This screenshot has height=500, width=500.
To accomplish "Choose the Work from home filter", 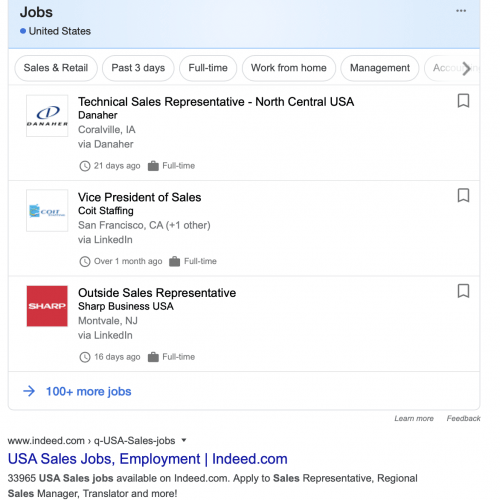I will click(x=289, y=68).
